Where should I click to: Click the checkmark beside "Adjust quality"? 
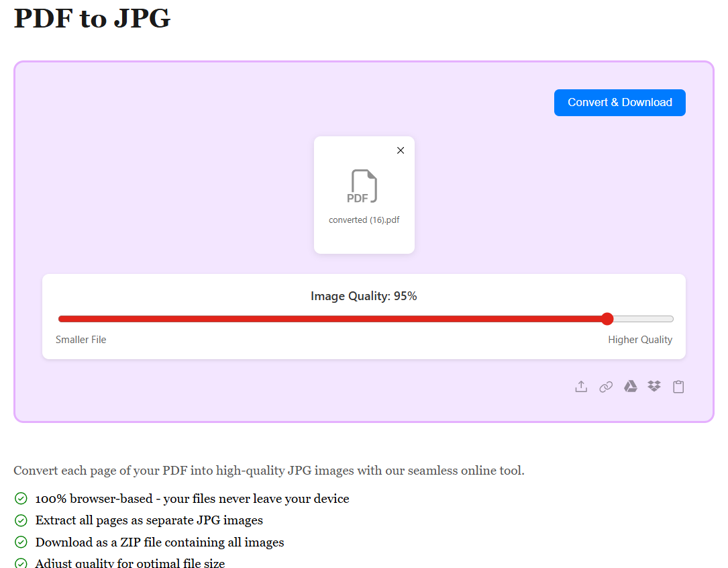coord(20,563)
